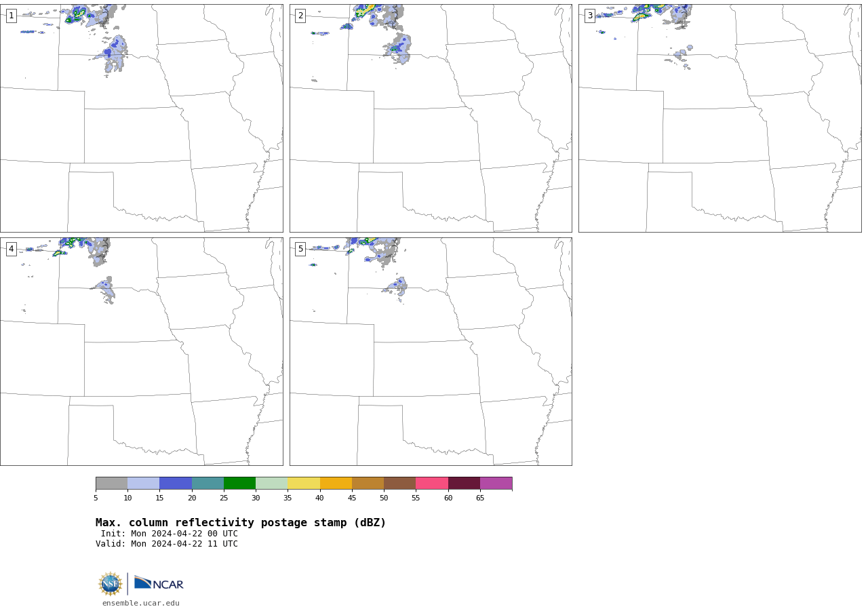The width and height of the screenshot is (868, 611).
Task: Click the colorbar tick label 35
Action: point(288,498)
